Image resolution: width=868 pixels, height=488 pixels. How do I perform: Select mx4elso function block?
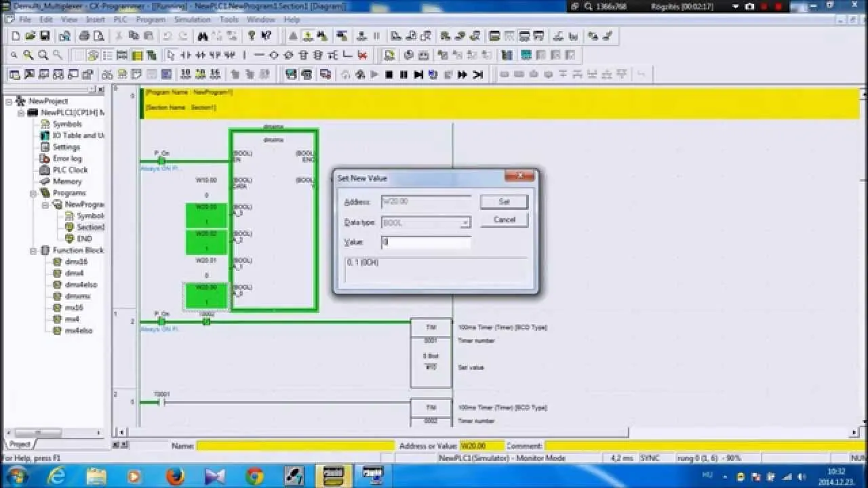(x=79, y=331)
